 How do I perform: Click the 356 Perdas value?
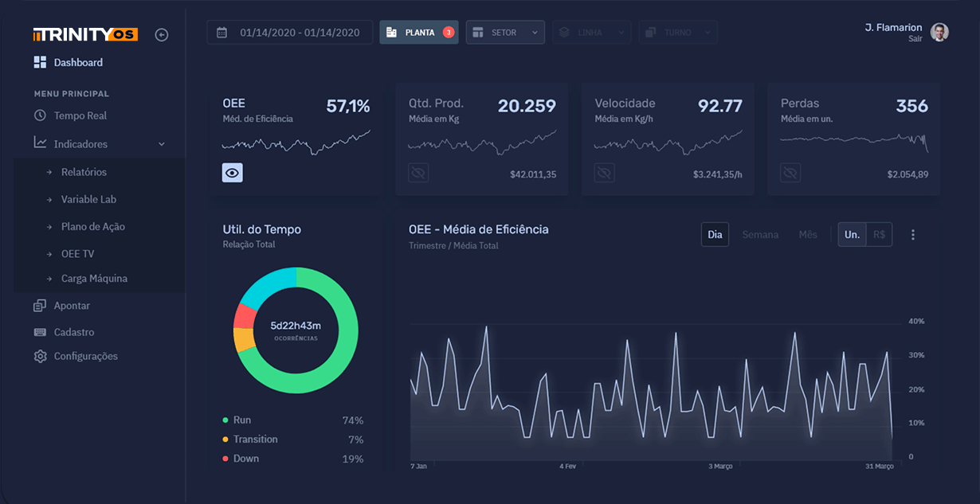(912, 106)
